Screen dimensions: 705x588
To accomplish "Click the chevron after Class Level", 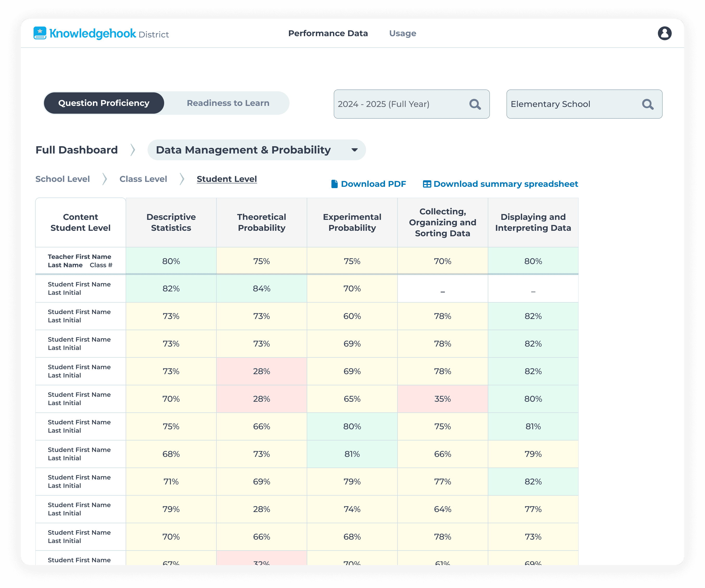I will (182, 179).
